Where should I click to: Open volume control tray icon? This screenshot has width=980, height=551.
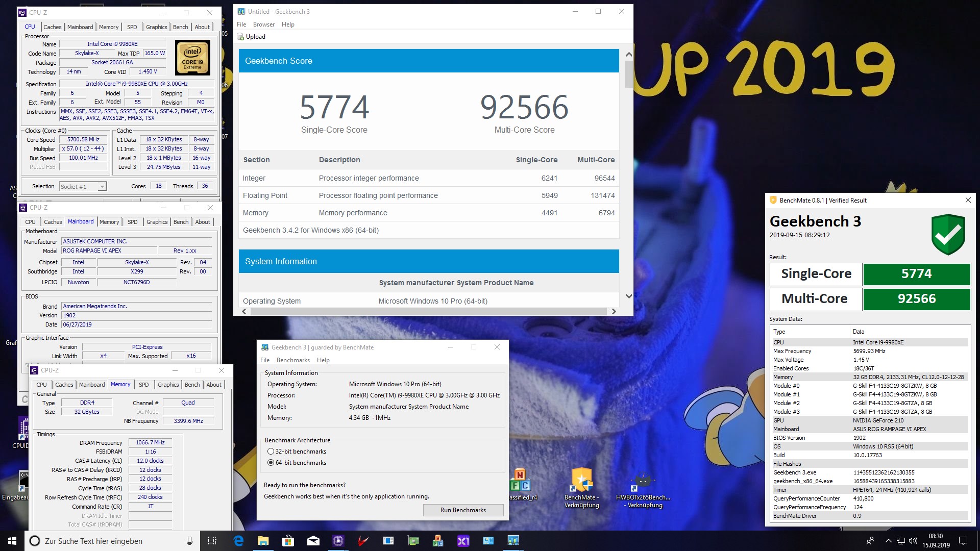[913, 541]
